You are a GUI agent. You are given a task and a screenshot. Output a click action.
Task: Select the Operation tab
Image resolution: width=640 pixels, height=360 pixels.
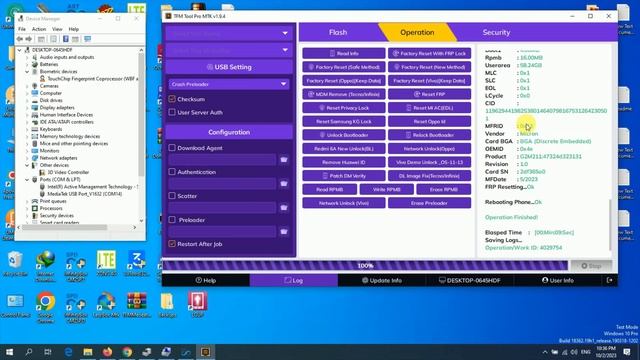[x=417, y=32]
